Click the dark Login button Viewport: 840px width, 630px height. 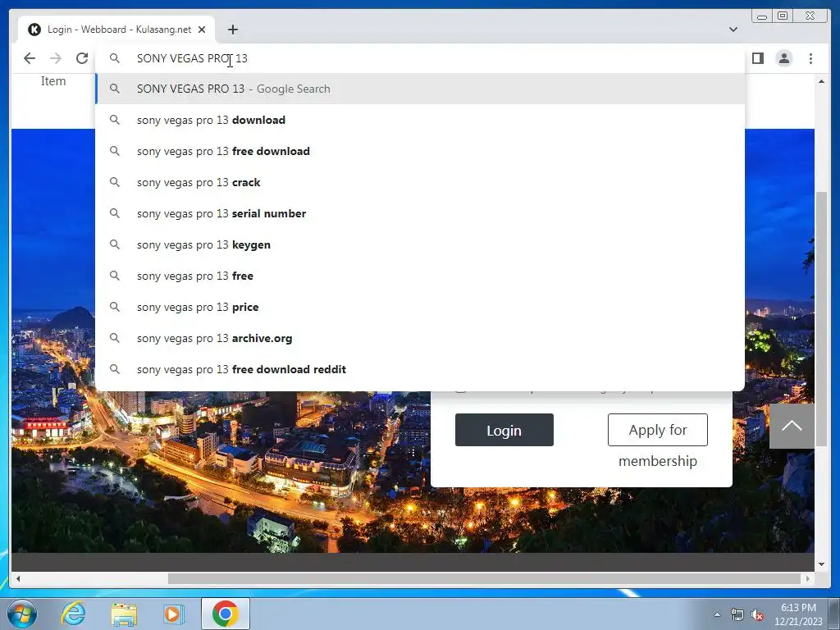tap(504, 430)
